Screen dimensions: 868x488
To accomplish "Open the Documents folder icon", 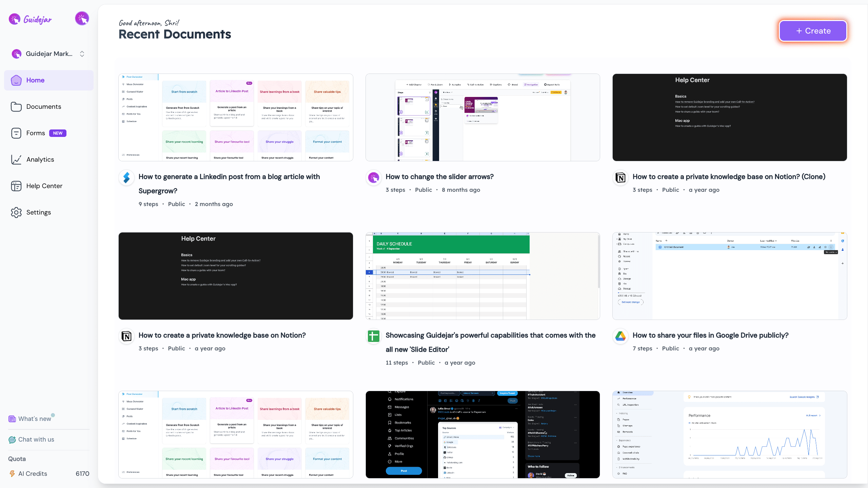I will [x=16, y=107].
